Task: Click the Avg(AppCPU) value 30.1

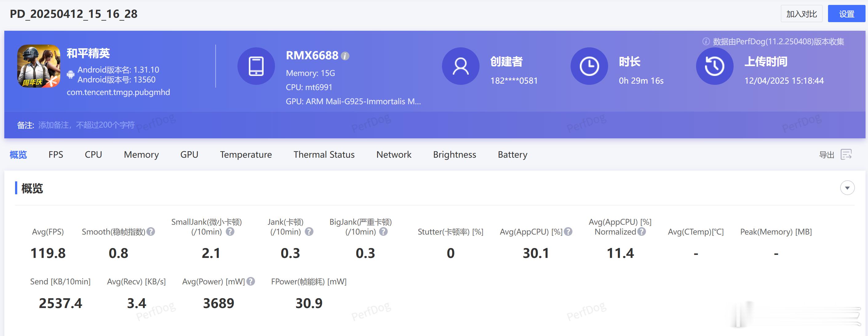Action: [536, 253]
